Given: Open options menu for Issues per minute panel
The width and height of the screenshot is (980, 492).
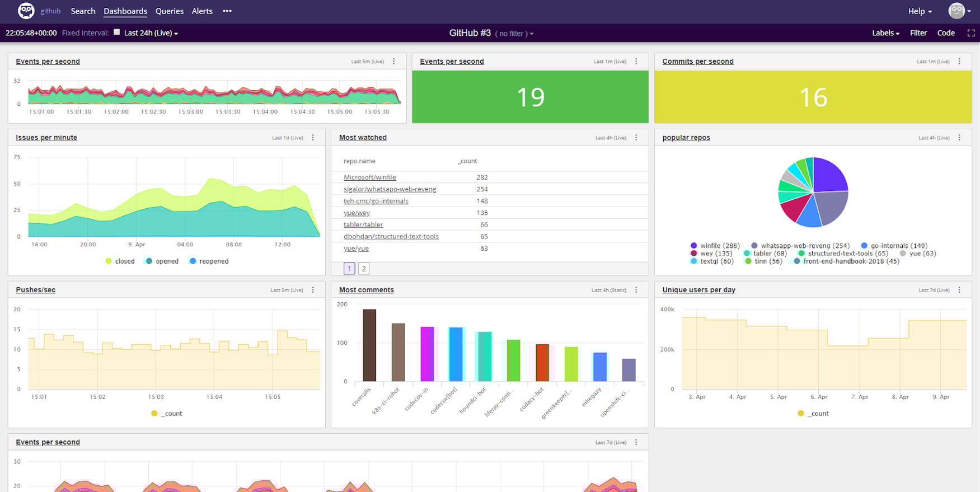Looking at the screenshot, I should pyautogui.click(x=313, y=138).
